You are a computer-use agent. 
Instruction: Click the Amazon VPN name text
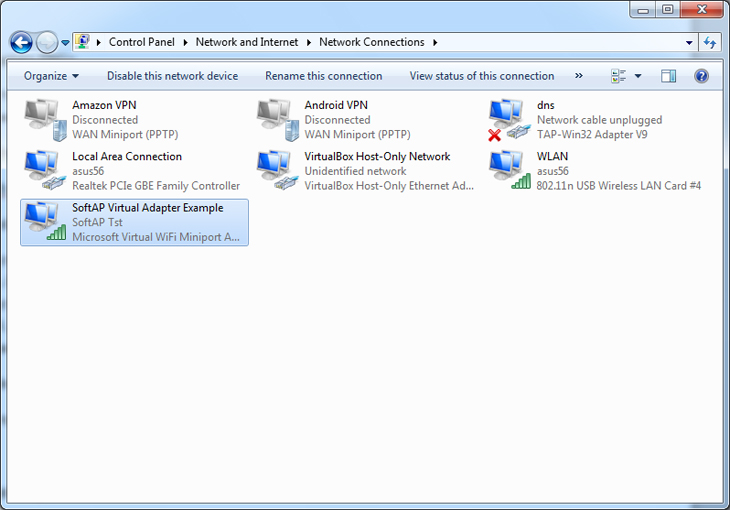coord(104,105)
